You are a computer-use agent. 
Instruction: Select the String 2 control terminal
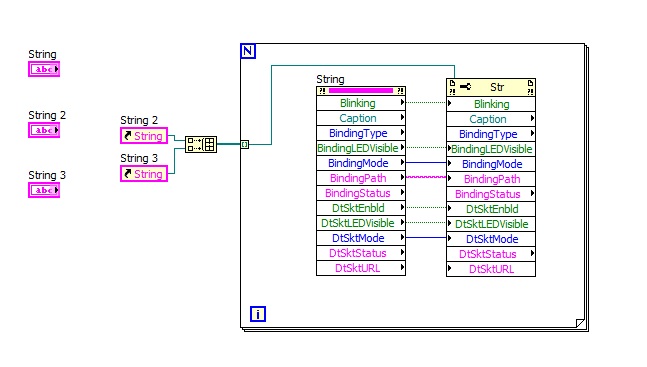[44, 130]
